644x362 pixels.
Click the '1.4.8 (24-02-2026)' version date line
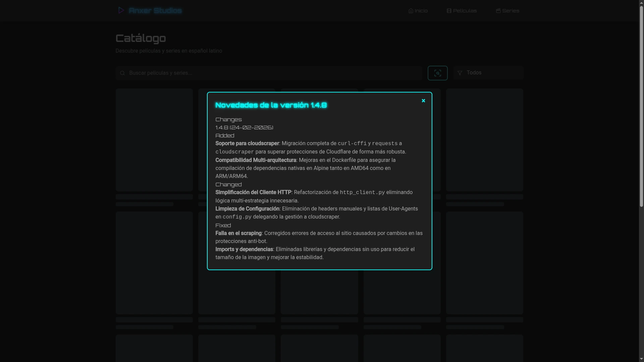pos(244,128)
